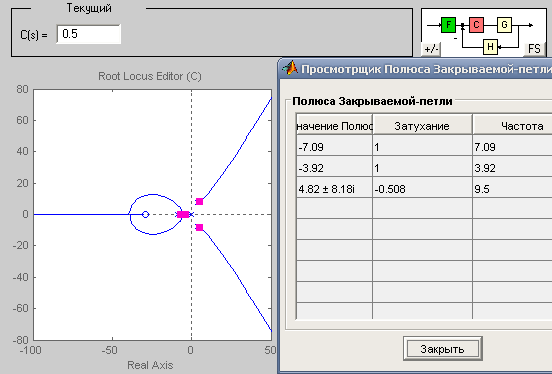Image resolution: width=552 pixels, height=374 pixels.
Task: Click magenta pole markers on real axis
Action: [183, 214]
